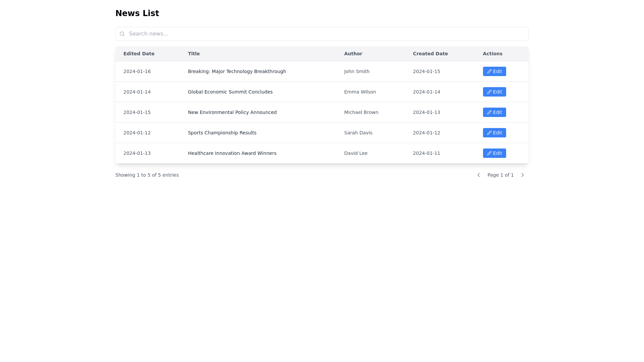Click the search magnifier icon
The height and width of the screenshot is (362, 644).
pyautogui.click(x=122, y=34)
